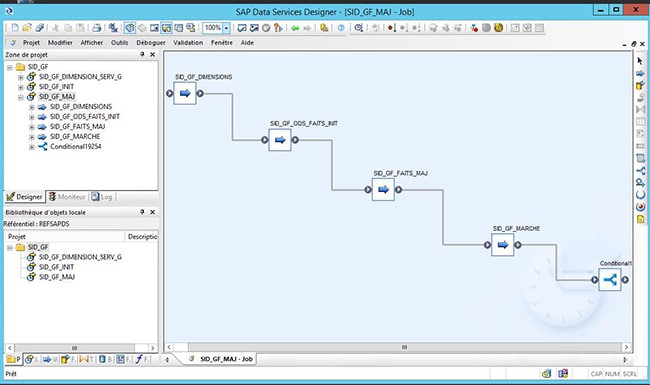Image resolution: width=650 pixels, height=385 pixels.
Task: Open the Work Flows library tab
Action: [51, 359]
